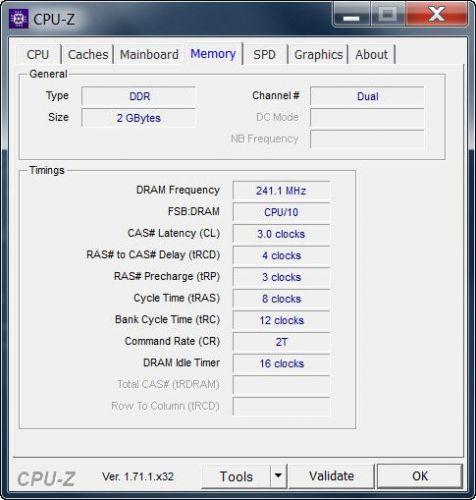This screenshot has width=476, height=500.
Task: Close the CPU-Z window
Action: pos(437,15)
